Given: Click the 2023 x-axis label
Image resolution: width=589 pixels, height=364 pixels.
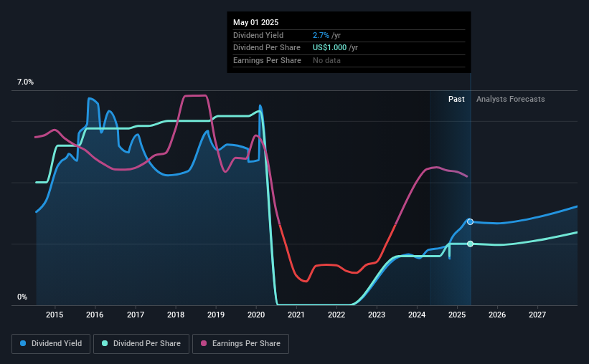Looking at the screenshot, I should 377,315.
